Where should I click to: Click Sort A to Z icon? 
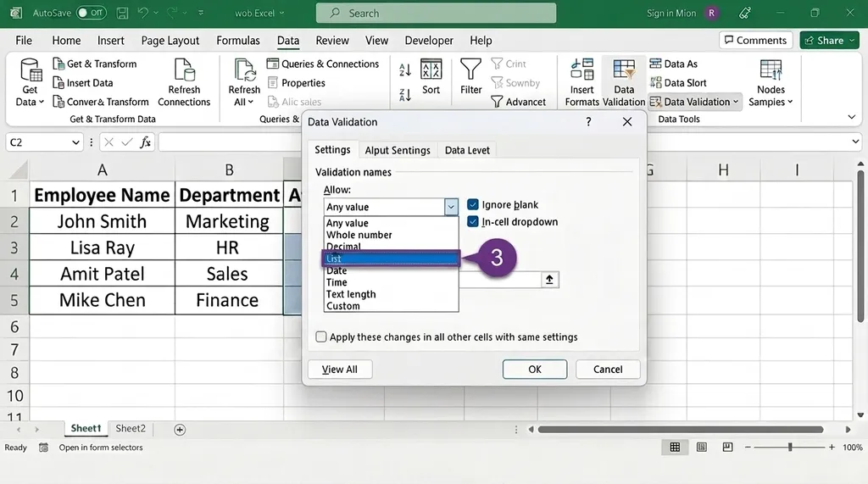pyautogui.click(x=404, y=70)
